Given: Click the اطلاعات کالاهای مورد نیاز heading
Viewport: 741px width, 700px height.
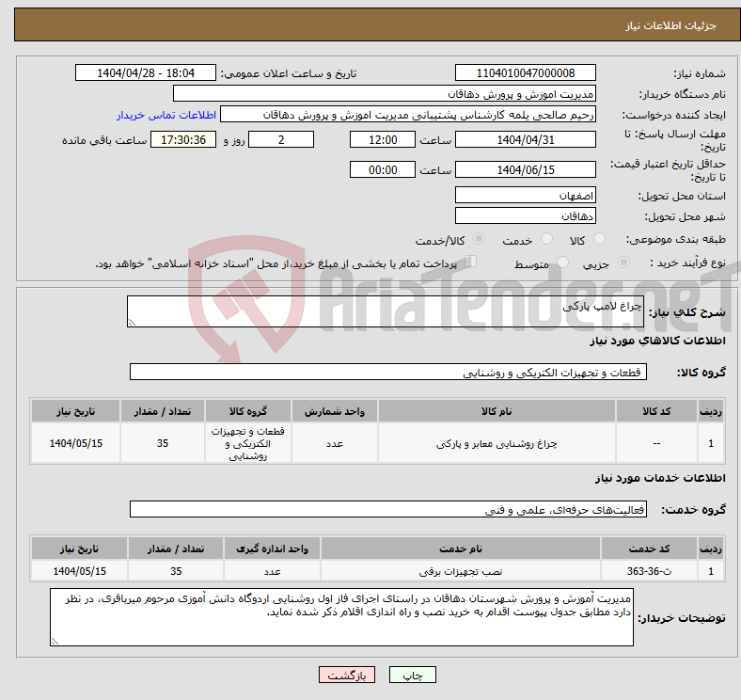Looking at the screenshot, I should pyautogui.click(x=657, y=341).
